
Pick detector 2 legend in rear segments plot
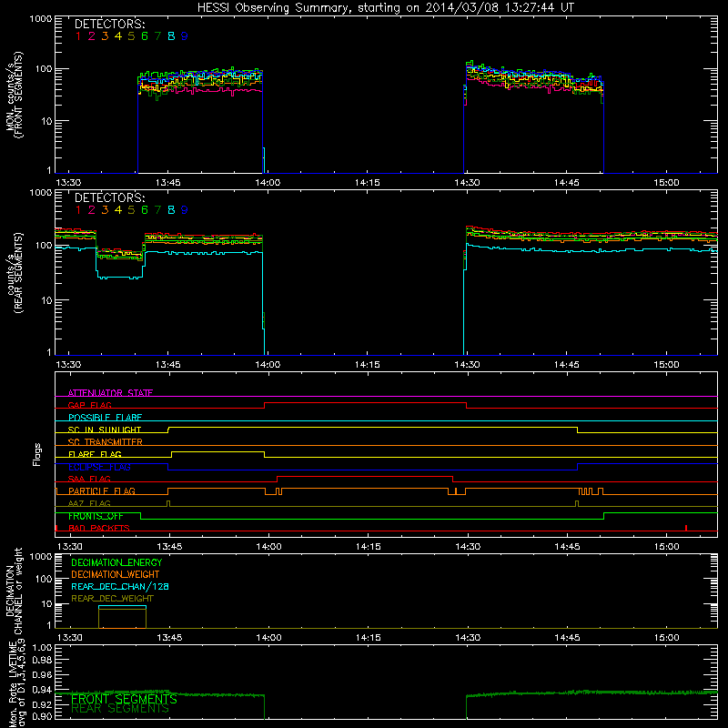click(x=92, y=210)
